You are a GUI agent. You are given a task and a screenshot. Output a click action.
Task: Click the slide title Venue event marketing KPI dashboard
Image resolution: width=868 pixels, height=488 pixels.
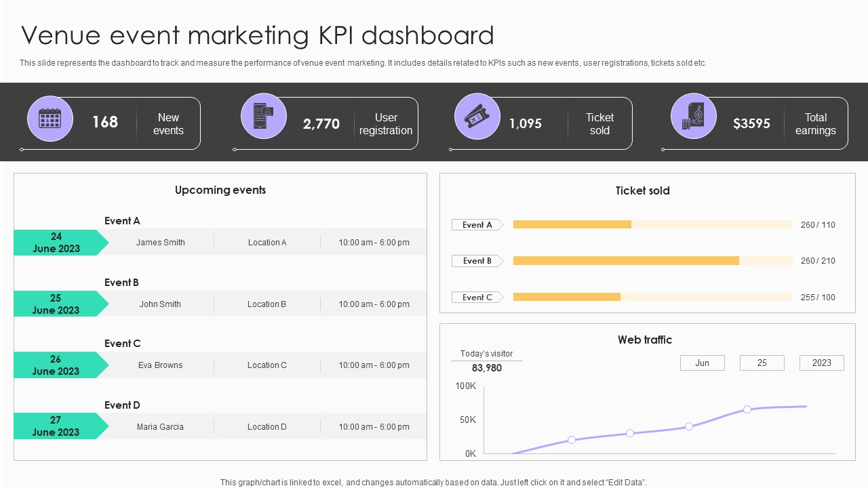[258, 35]
